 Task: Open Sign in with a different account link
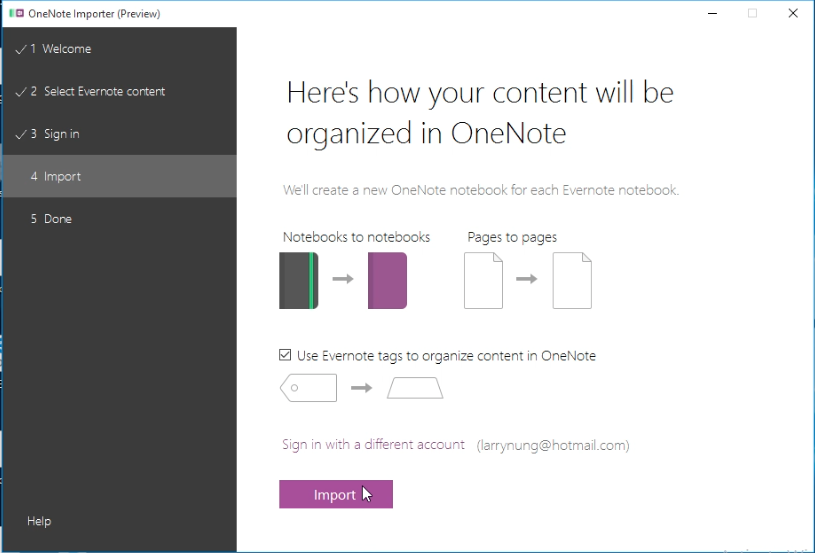pyautogui.click(x=373, y=444)
